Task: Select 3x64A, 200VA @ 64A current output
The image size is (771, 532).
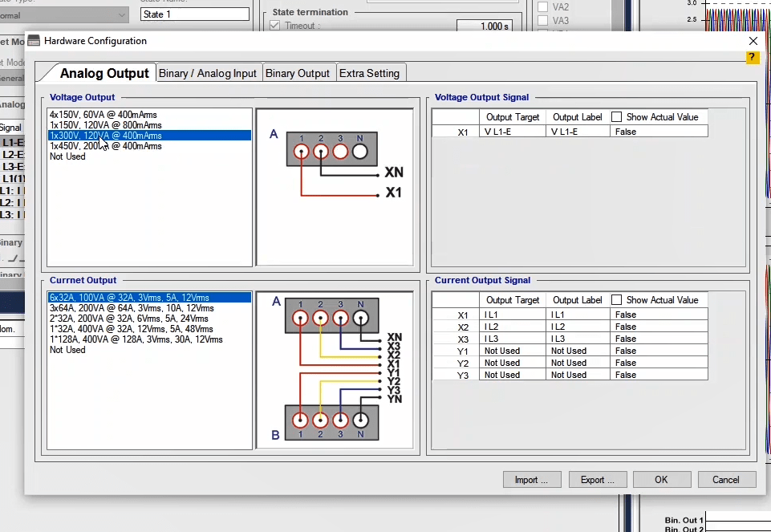Action: coord(150,308)
